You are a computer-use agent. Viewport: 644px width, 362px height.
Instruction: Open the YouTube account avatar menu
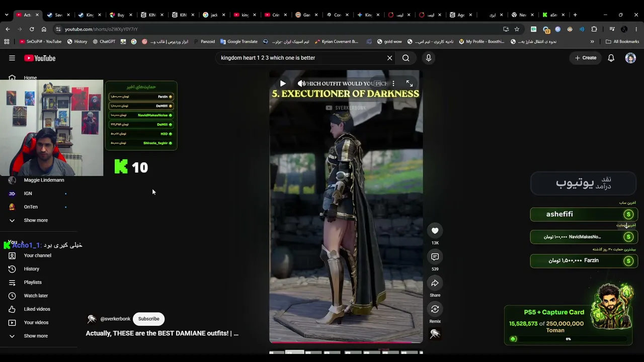point(630,58)
